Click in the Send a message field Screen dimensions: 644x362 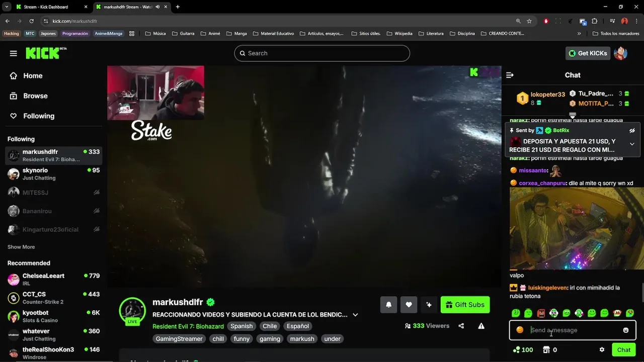pos(573,330)
